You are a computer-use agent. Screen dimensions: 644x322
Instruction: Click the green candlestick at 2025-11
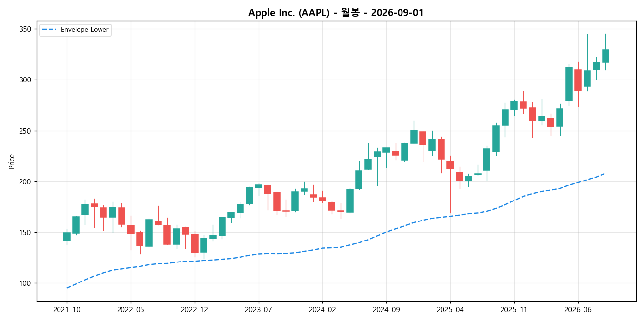(x=514, y=105)
